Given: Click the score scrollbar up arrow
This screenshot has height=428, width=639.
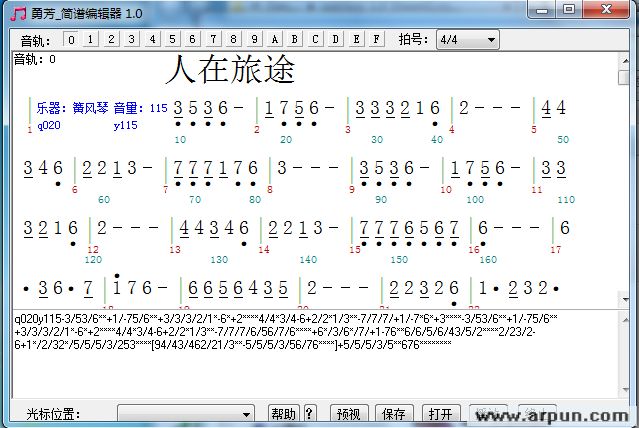Looking at the screenshot, I should (x=625, y=61).
